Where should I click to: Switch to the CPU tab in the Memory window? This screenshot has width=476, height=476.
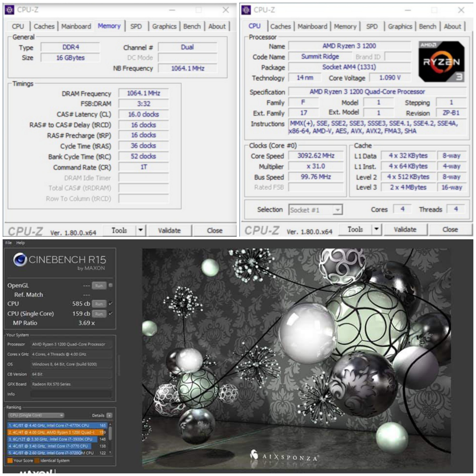point(18,26)
